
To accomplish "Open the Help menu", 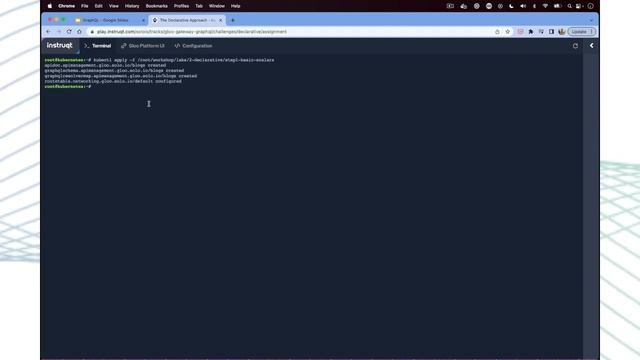I will 236,6.
